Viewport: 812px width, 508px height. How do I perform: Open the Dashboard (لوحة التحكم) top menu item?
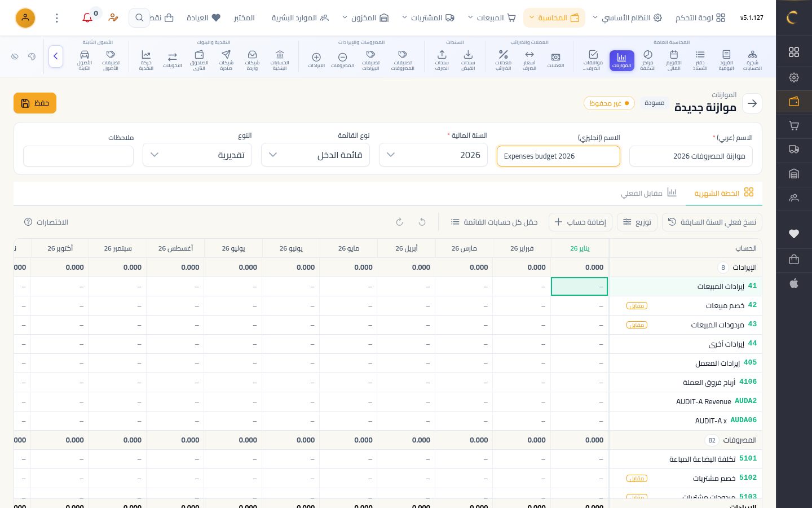700,18
